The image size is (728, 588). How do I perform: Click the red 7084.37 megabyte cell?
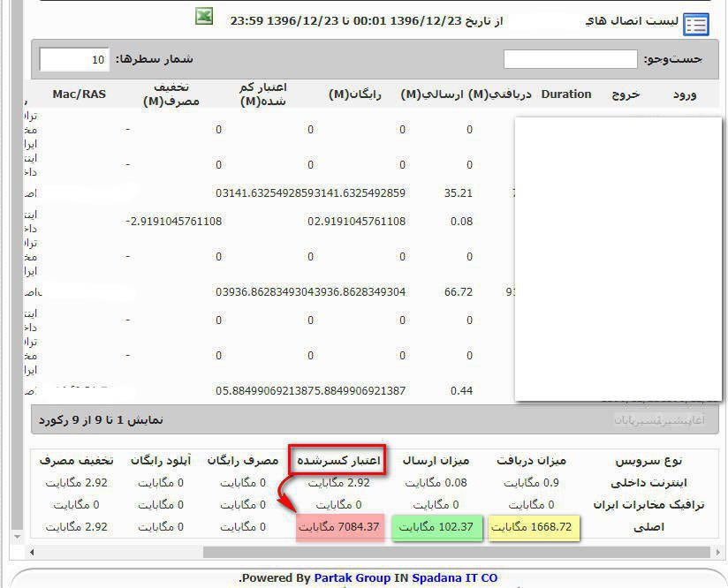[339, 527]
